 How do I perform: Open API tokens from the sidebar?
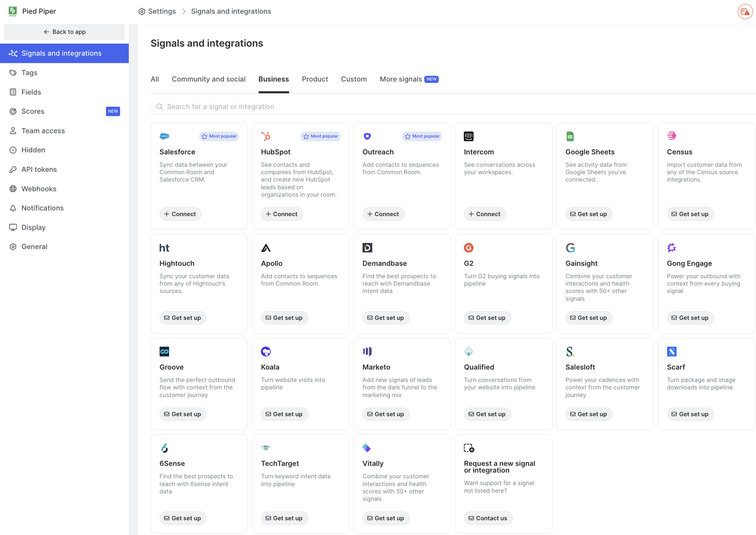(39, 169)
